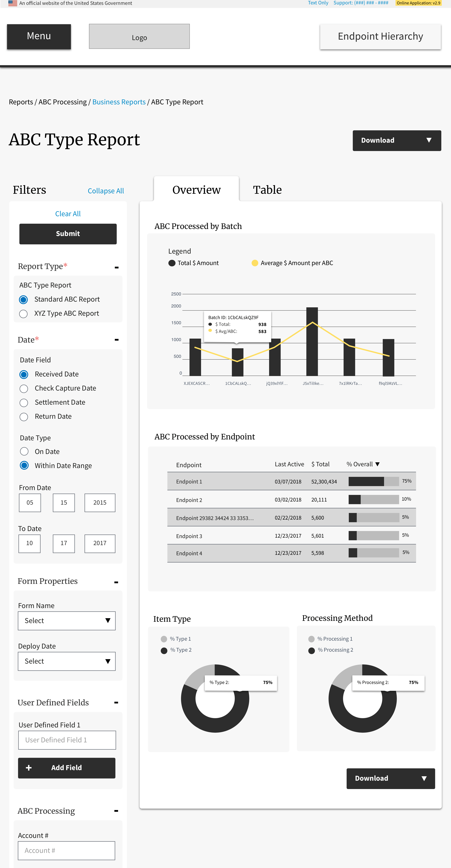Screen dimensions: 451x868
Task: Click From Date year field 2015
Action: pyautogui.click(x=100, y=503)
